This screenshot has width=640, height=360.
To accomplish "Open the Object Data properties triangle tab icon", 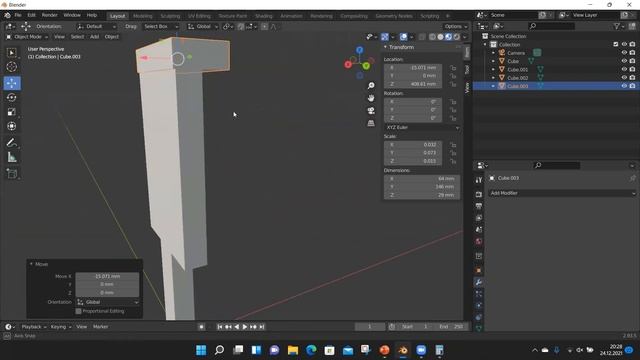I will point(479,328).
